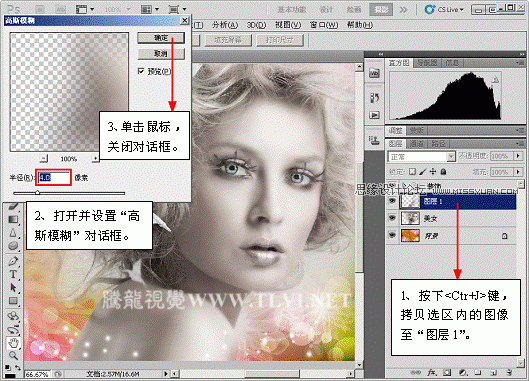Click the add layer mask icon
This screenshot has height=381, width=529.
pyautogui.click(x=447, y=372)
